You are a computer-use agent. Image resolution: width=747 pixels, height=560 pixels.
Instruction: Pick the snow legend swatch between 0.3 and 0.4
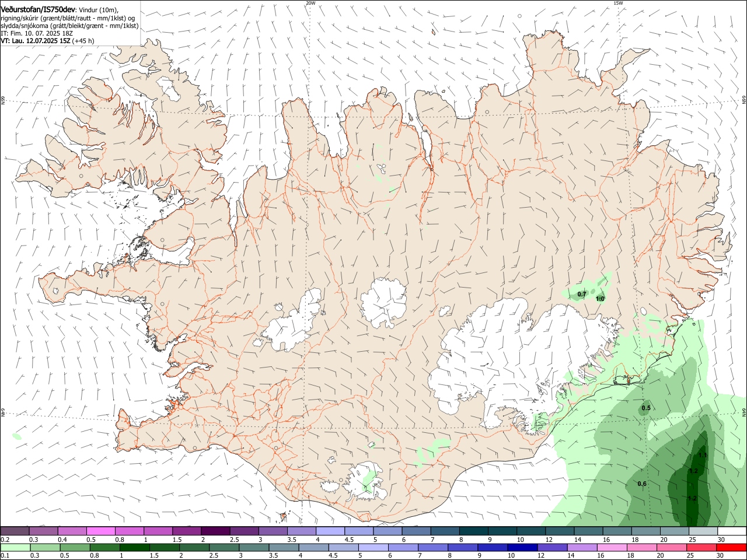(43, 531)
